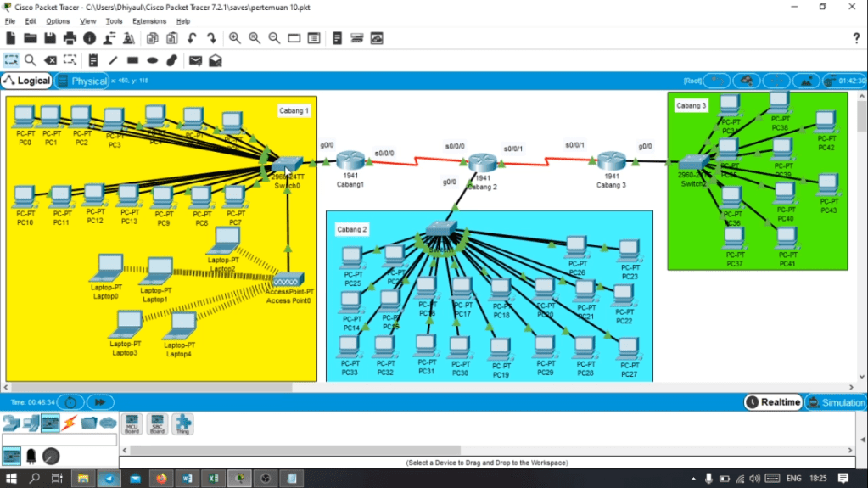
Task: Click the Save file toolbar icon
Action: (x=50, y=38)
